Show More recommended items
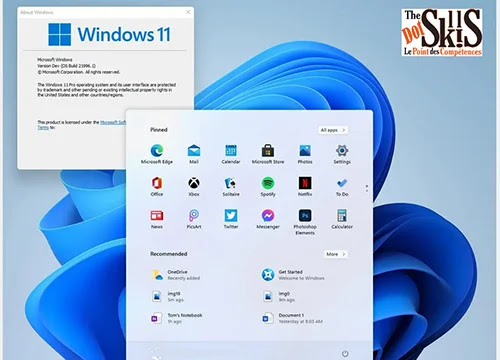The height and width of the screenshot is (360, 500). click(x=336, y=254)
